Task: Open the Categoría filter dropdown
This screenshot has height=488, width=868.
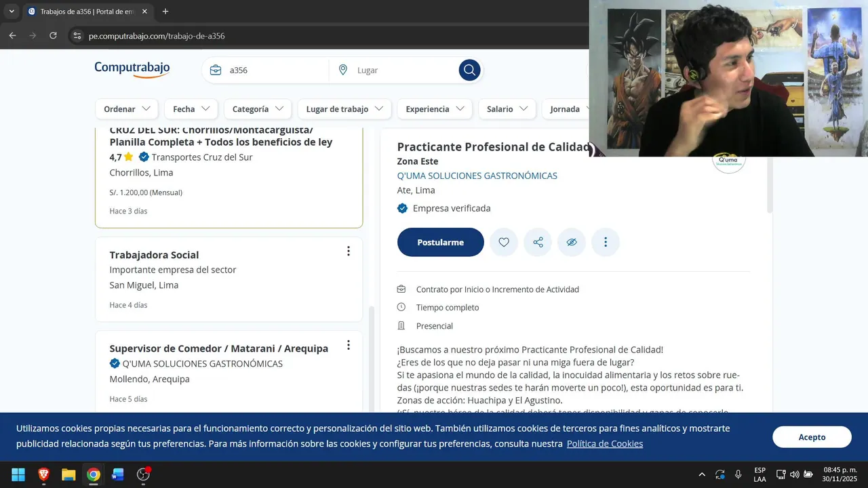Action: [x=258, y=109]
